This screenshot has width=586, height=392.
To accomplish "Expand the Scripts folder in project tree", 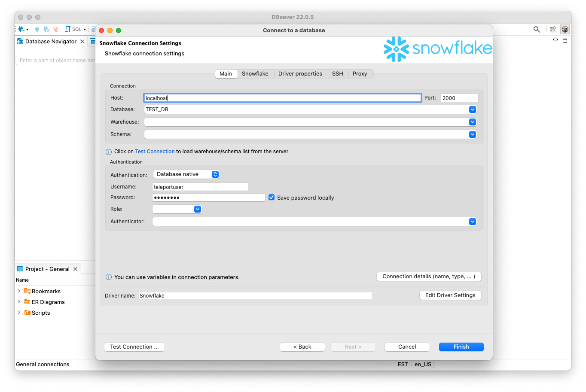I will tap(19, 313).
